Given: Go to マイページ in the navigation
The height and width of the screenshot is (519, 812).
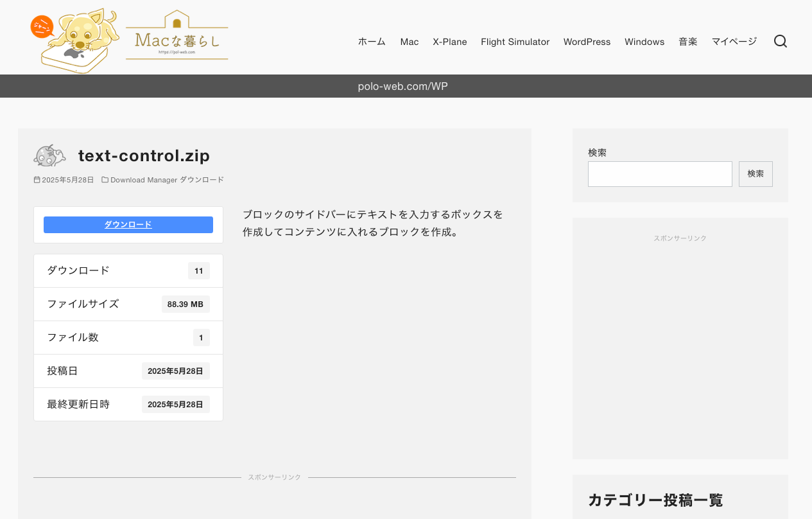Looking at the screenshot, I should [734, 42].
